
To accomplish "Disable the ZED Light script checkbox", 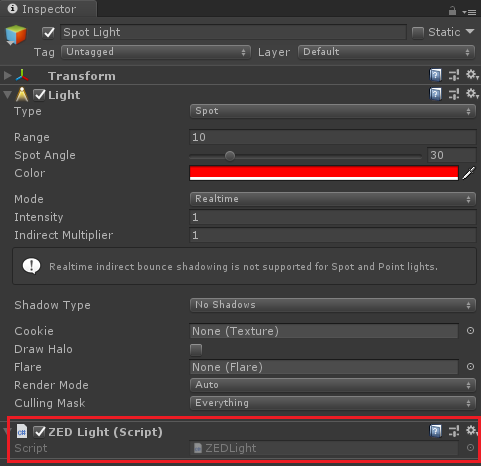I will [39, 432].
